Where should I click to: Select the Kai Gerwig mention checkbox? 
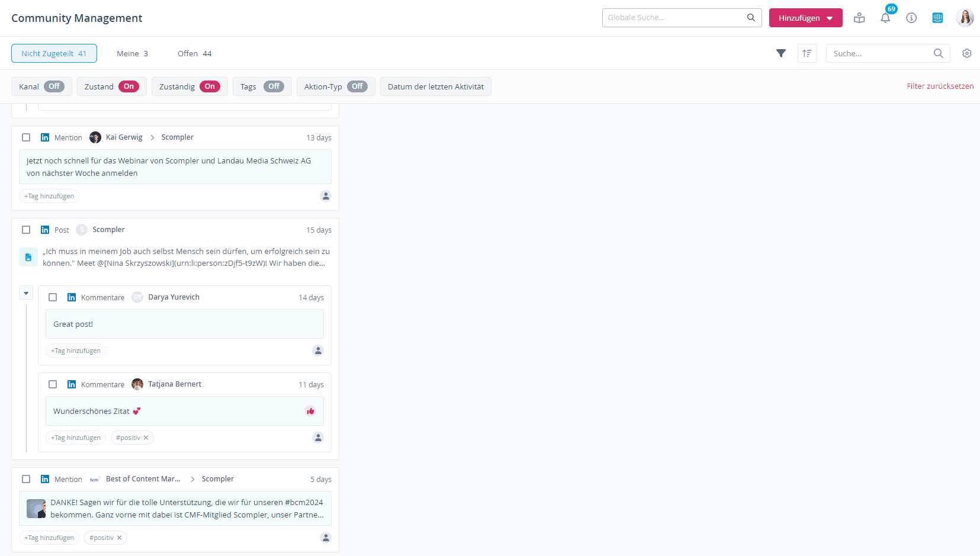[26, 137]
